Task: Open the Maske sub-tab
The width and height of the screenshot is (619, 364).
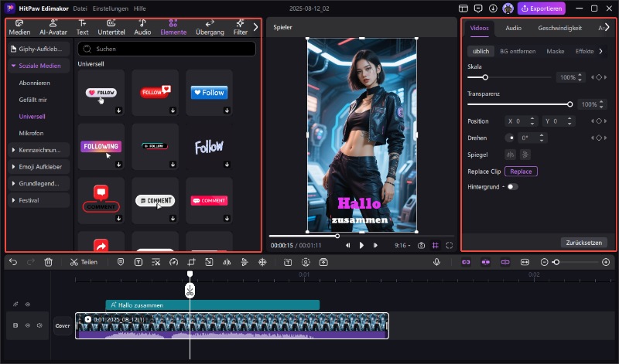Action: 555,51
